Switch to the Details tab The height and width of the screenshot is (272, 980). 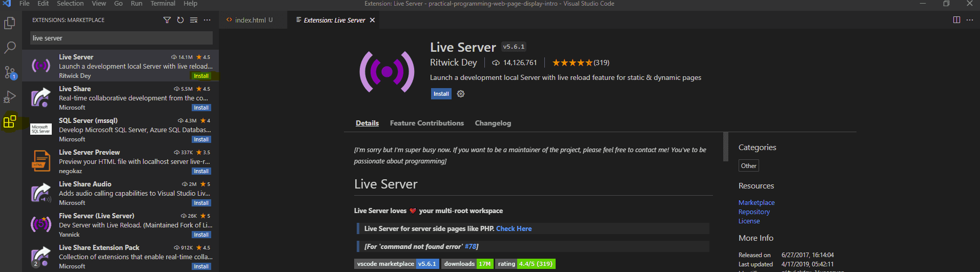click(367, 123)
